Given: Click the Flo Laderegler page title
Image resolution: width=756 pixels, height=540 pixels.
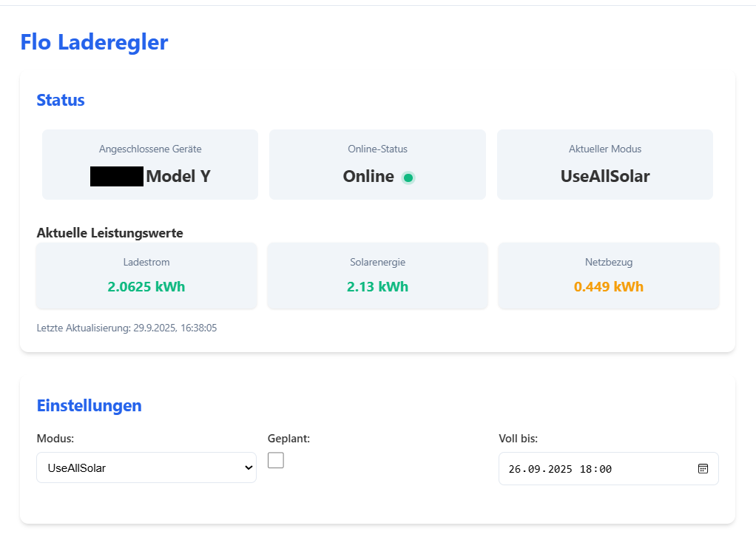Looking at the screenshot, I should point(94,42).
